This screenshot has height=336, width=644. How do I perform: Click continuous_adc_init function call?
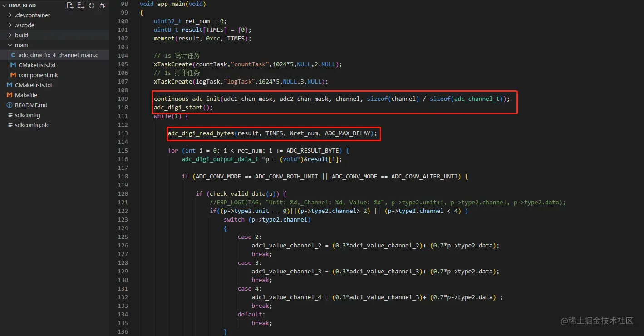coord(187,99)
